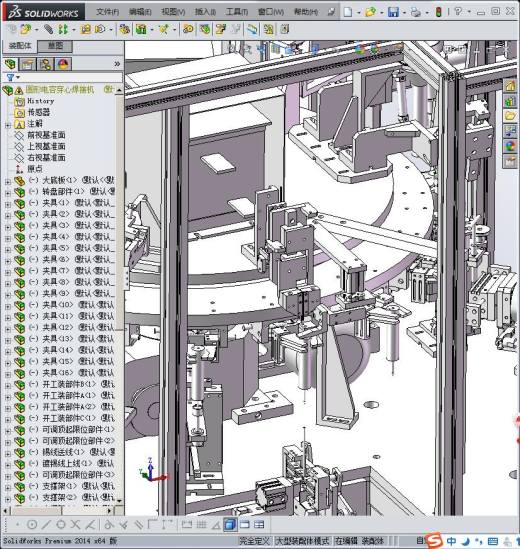Click the Save (floppy disk) icon
The width and height of the screenshot is (520, 549).
pos(393,12)
